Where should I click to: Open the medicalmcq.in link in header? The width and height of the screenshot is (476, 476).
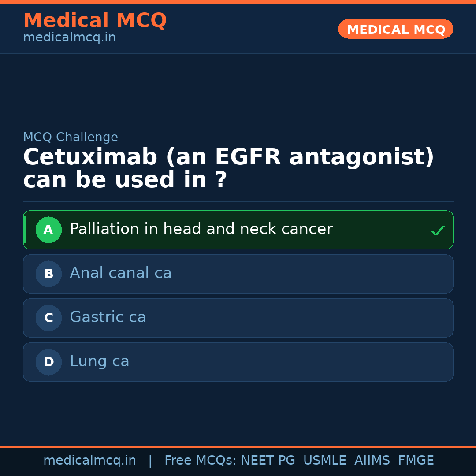[x=69, y=37]
